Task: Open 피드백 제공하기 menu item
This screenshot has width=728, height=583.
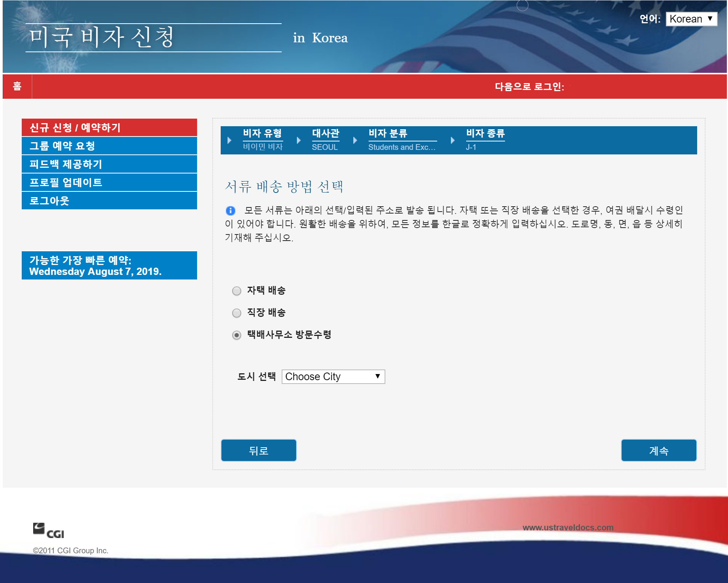Action: pos(109,164)
